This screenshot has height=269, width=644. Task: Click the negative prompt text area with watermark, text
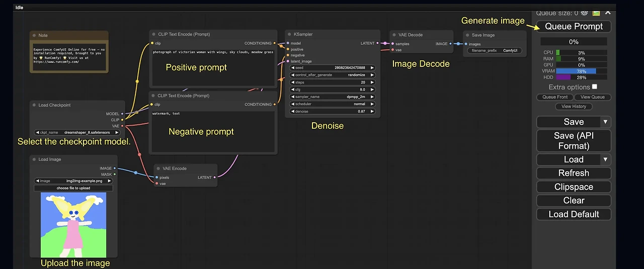[x=214, y=131]
